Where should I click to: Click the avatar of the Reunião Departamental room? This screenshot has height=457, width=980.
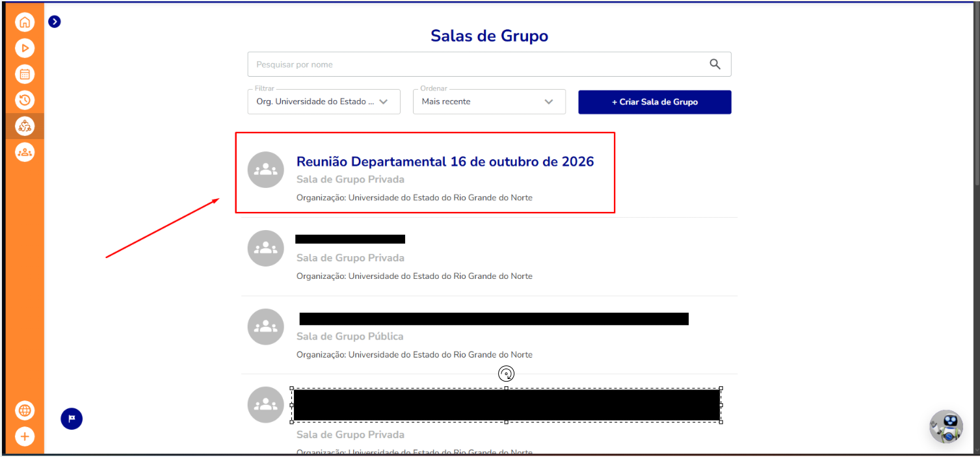click(266, 170)
